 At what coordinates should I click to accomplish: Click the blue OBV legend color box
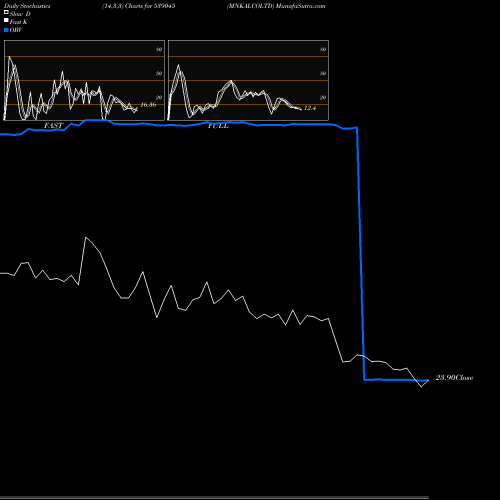6,30
